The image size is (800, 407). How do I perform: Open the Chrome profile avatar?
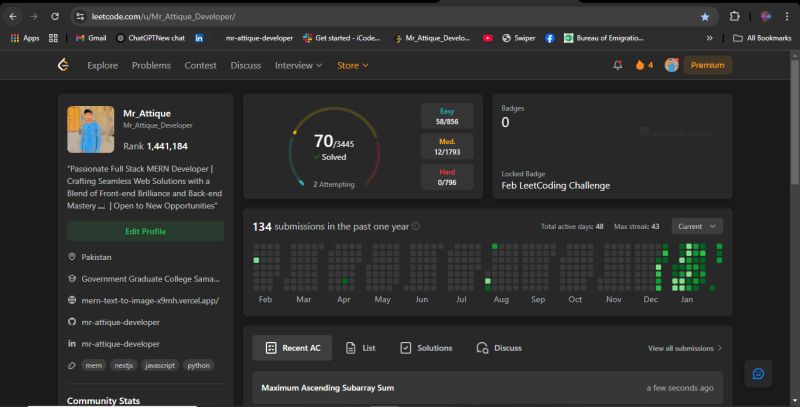(x=766, y=16)
